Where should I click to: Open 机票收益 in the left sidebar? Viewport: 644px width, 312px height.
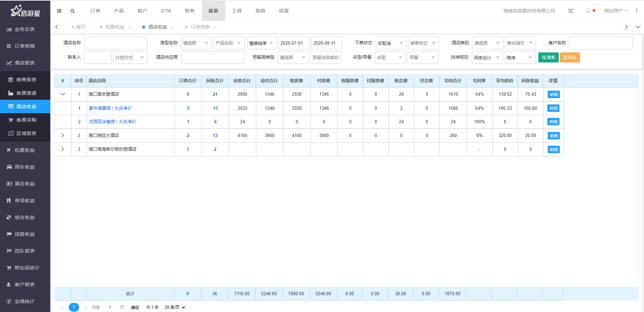pyautogui.click(x=24, y=150)
